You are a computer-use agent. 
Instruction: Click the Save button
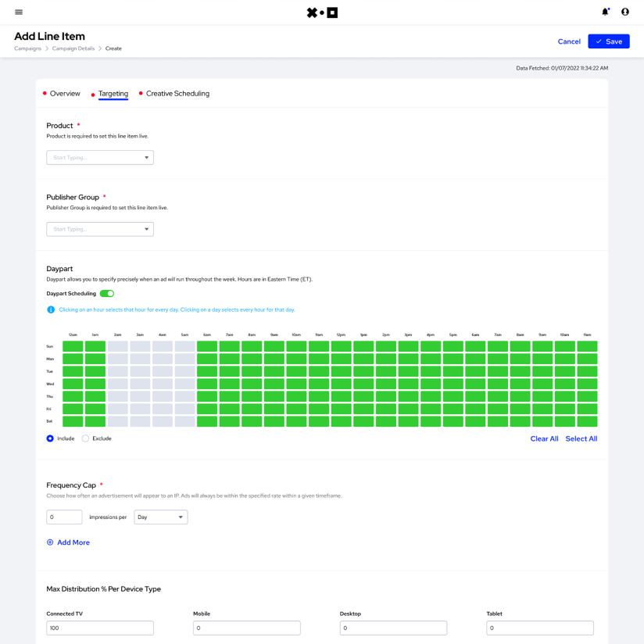[609, 41]
